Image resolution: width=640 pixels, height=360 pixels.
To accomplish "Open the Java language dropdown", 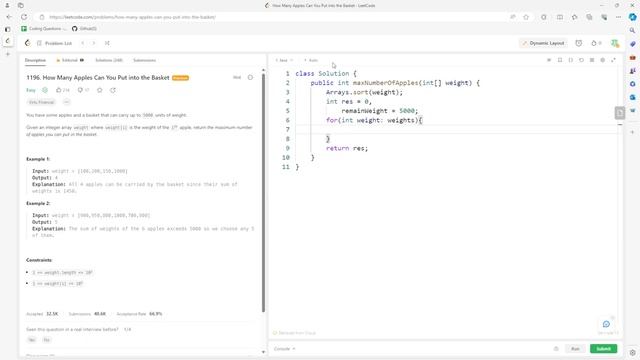I will click(x=284, y=60).
